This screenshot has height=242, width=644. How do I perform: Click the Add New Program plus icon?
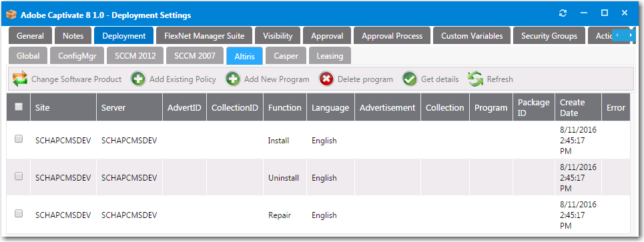pyautogui.click(x=233, y=79)
